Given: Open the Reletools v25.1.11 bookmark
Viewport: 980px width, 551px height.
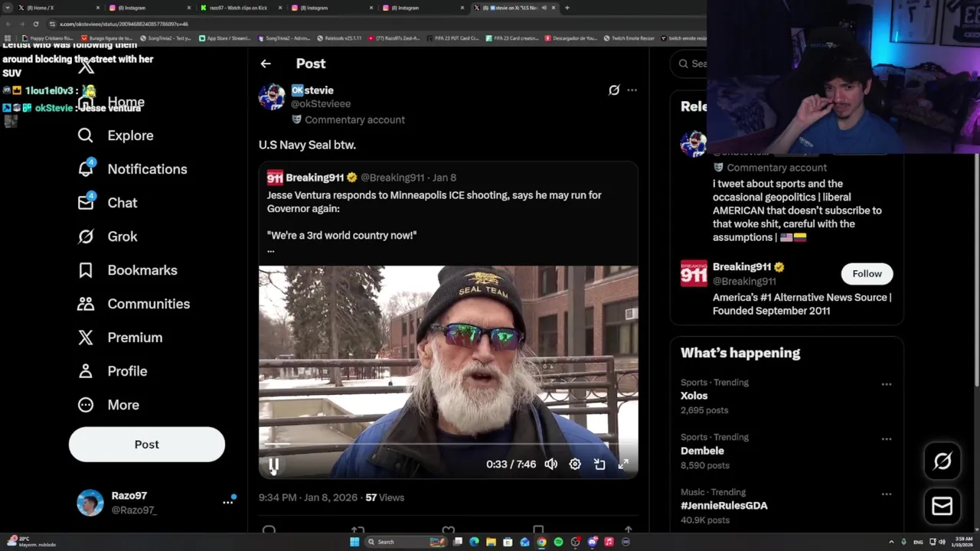Looking at the screenshot, I should [338, 38].
